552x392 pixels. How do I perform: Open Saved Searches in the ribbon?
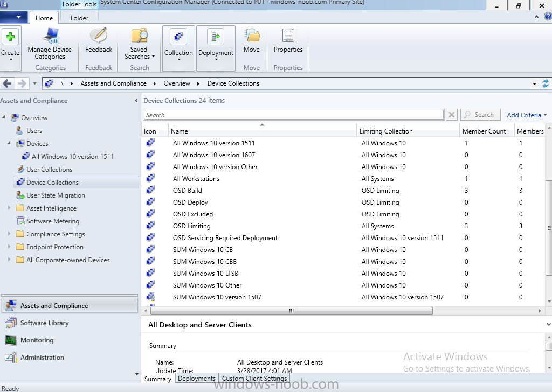point(140,44)
